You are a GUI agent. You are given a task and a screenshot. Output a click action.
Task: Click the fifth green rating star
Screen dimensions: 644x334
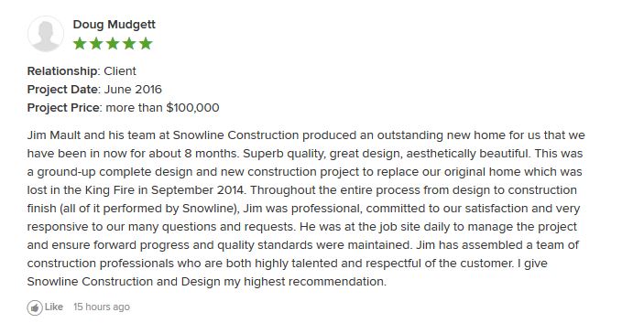(146, 44)
